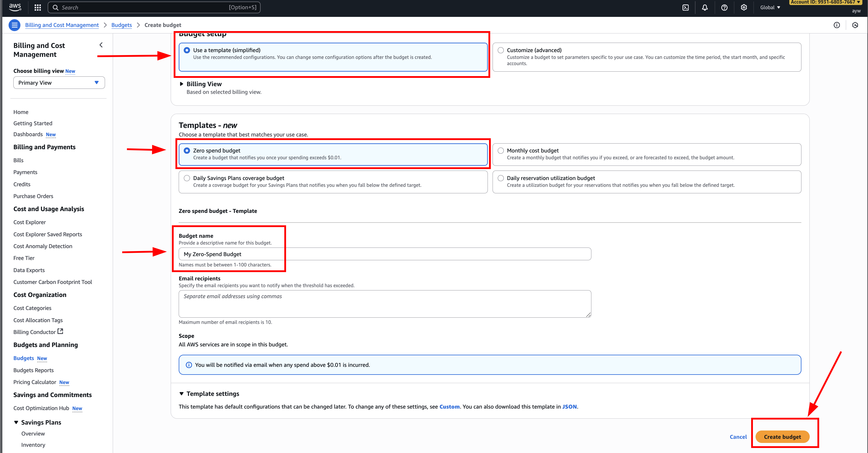Launch CloudShell from the top bar
The height and width of the screenshot is (453, 868).
click(x=685, y=7)
